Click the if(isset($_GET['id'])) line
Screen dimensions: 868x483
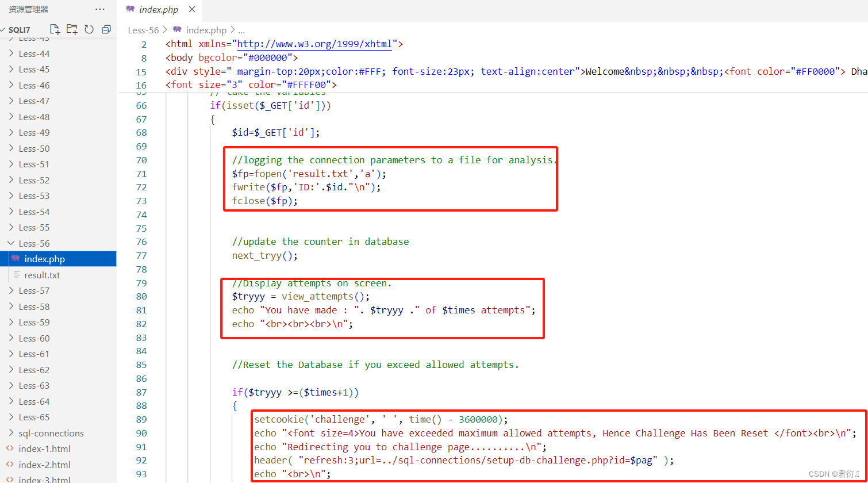[270, 105]
